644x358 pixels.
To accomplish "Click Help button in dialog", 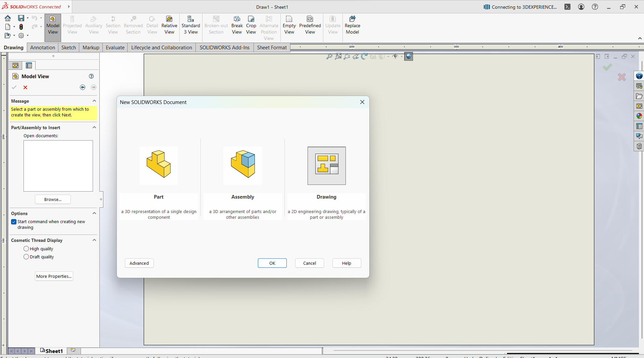I will [x=347, y=263].
